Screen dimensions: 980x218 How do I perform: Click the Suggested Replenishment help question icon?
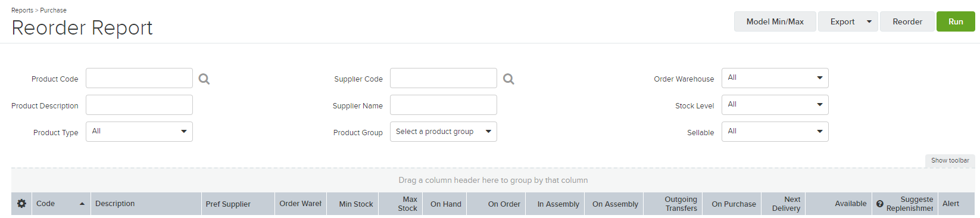coord(879,204)
